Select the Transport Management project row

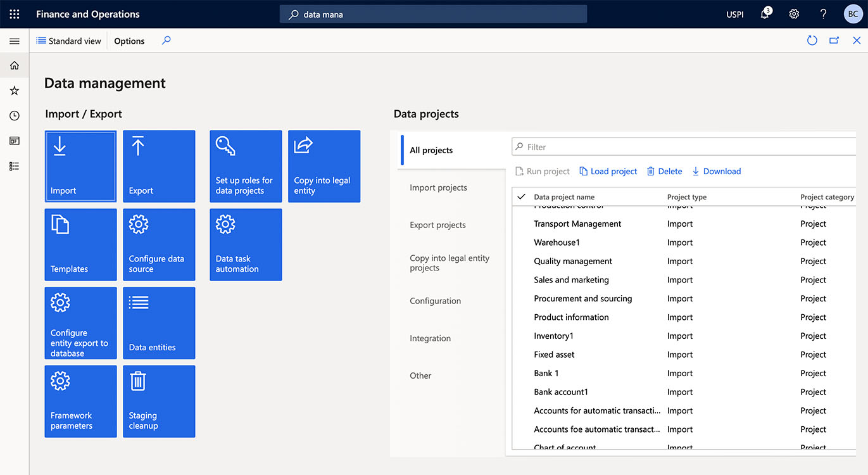click(x=684, y=224)
